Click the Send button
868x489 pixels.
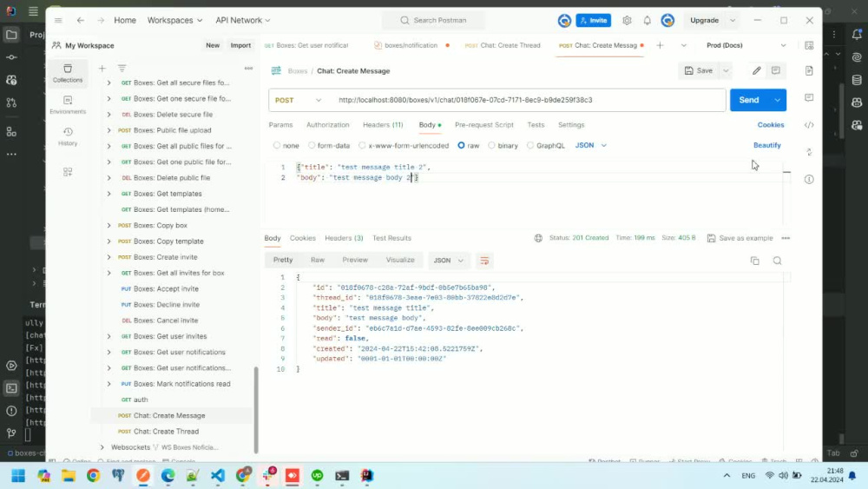click(x=749, y=100)
